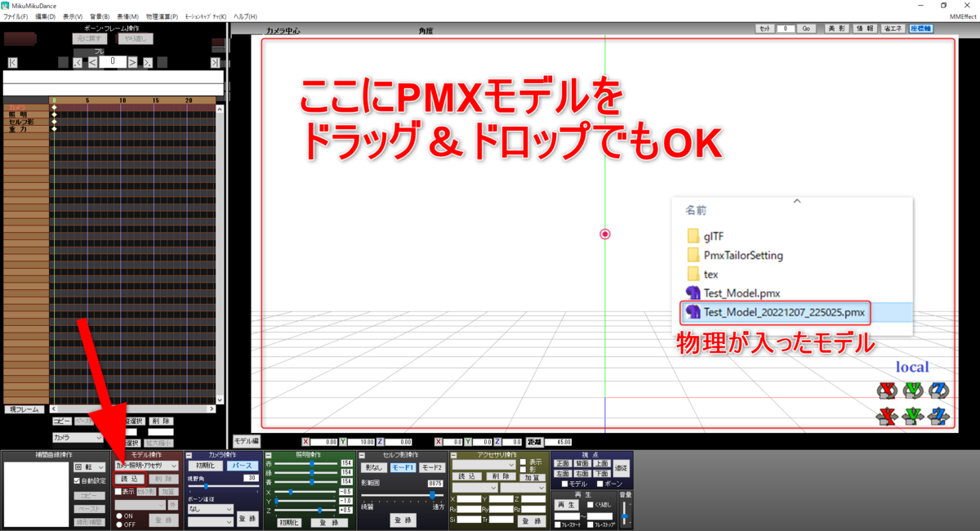Open MMEffect menu
This screenshot has height=531, width=980.
(961, 16)
